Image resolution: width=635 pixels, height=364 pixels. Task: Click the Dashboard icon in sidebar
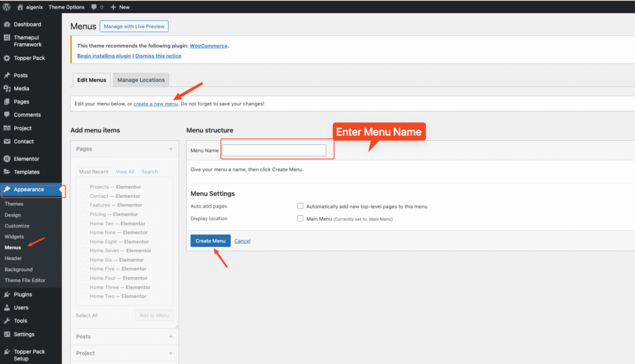7,24
